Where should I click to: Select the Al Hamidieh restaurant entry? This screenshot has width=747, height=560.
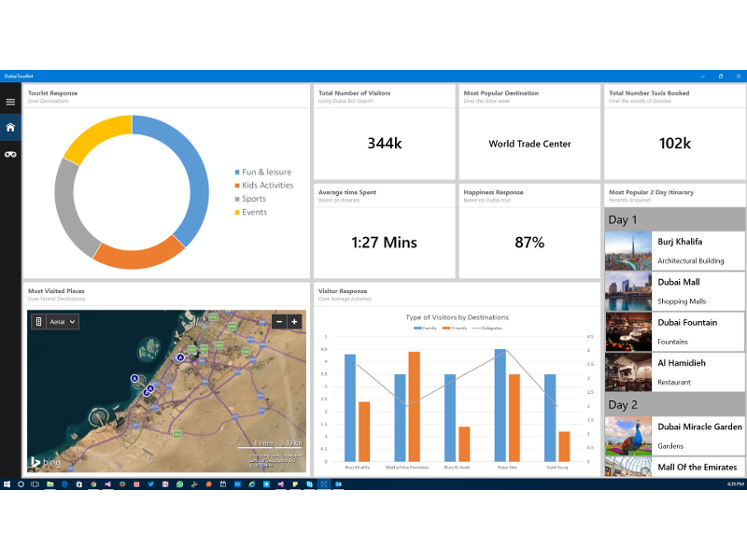pos(674,371)
